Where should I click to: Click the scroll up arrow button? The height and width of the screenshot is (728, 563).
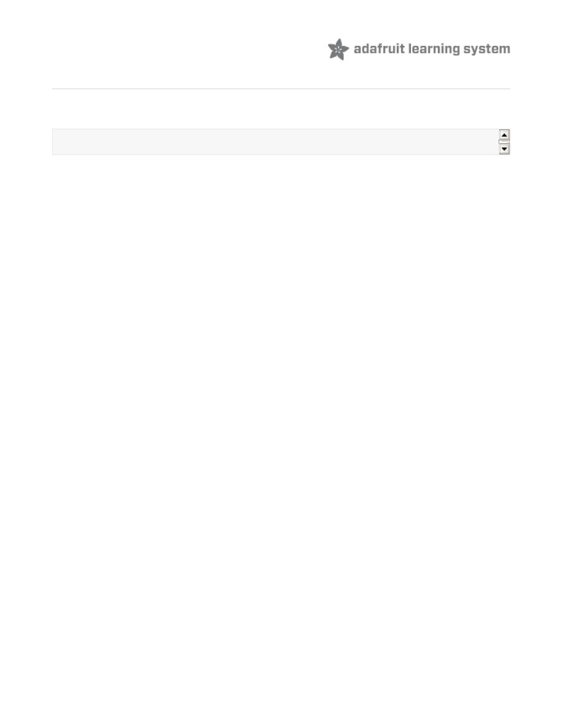pyautogui.click(x=504, y=135)
